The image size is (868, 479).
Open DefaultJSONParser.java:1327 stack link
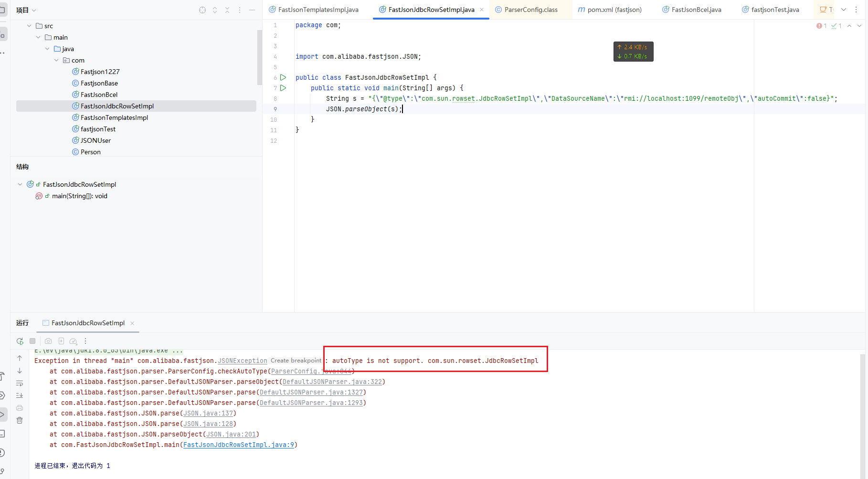(311, 393)
